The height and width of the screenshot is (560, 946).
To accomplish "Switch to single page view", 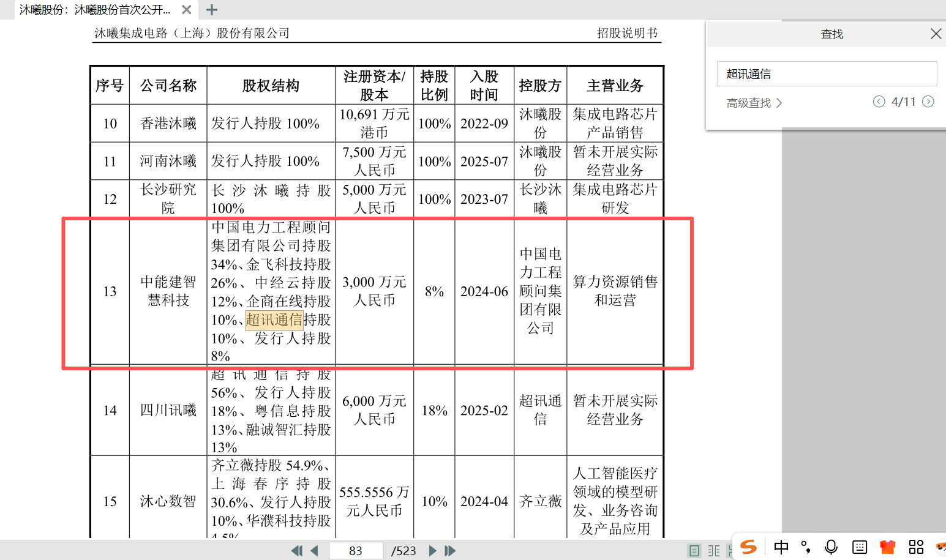I will 694,551.
